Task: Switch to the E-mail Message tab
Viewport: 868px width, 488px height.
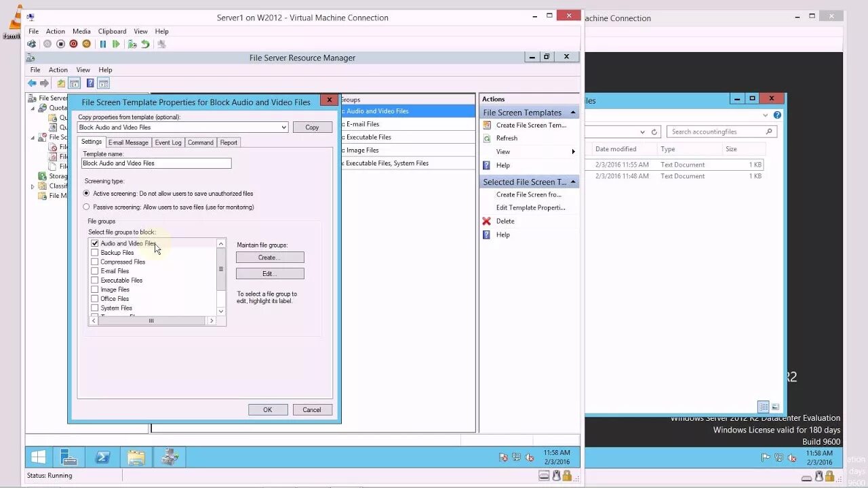Action: 128,142
